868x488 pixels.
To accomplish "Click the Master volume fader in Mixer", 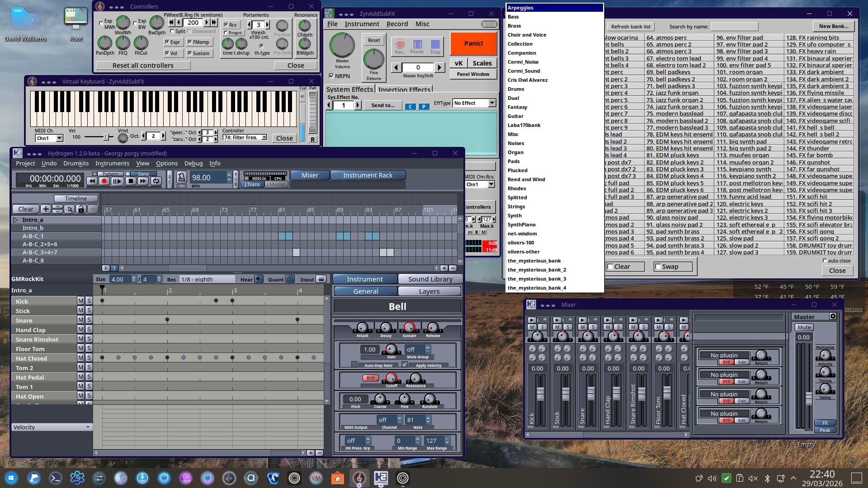I will [809, 398].
